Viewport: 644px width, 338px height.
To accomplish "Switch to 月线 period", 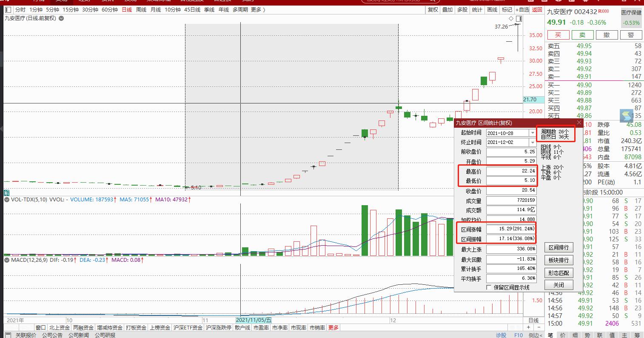I will [156, 10].
